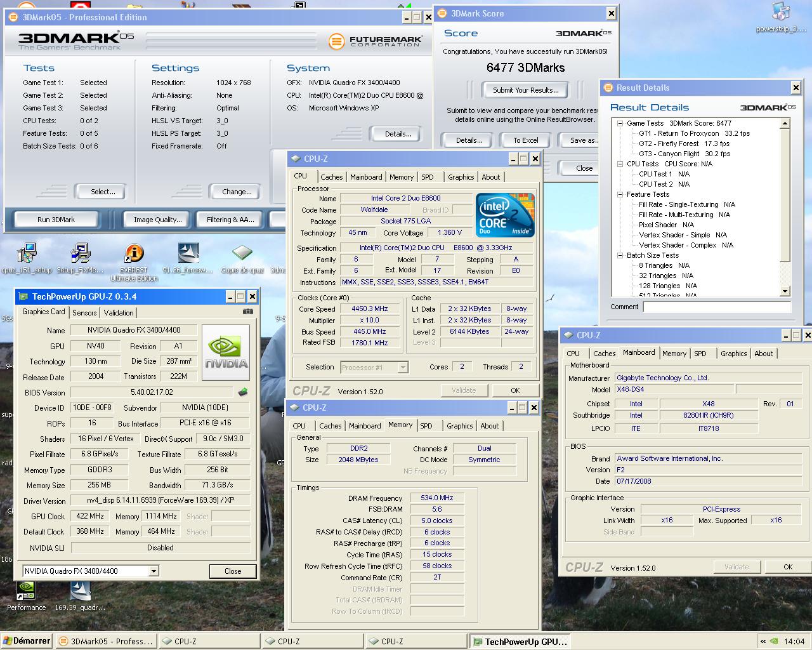The image size is (812, 650).
Task: Select GT1 - Return To Proxycon row
Action: (694, 133)
